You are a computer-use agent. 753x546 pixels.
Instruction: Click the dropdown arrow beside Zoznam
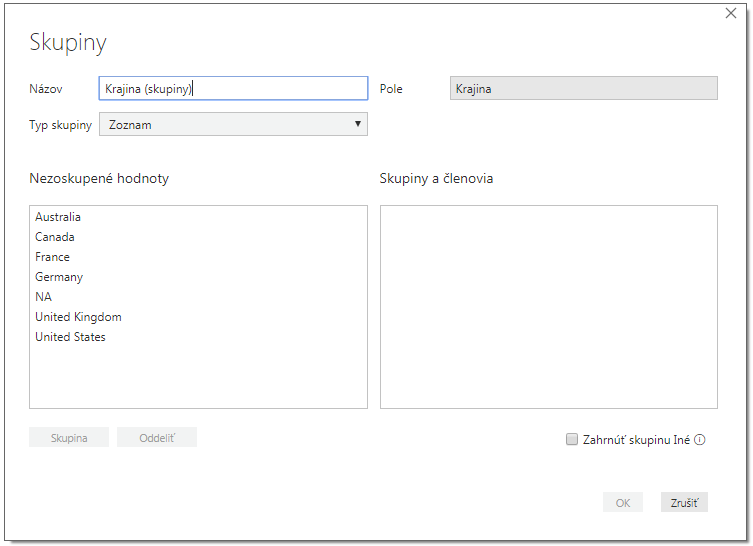point(357,124)
